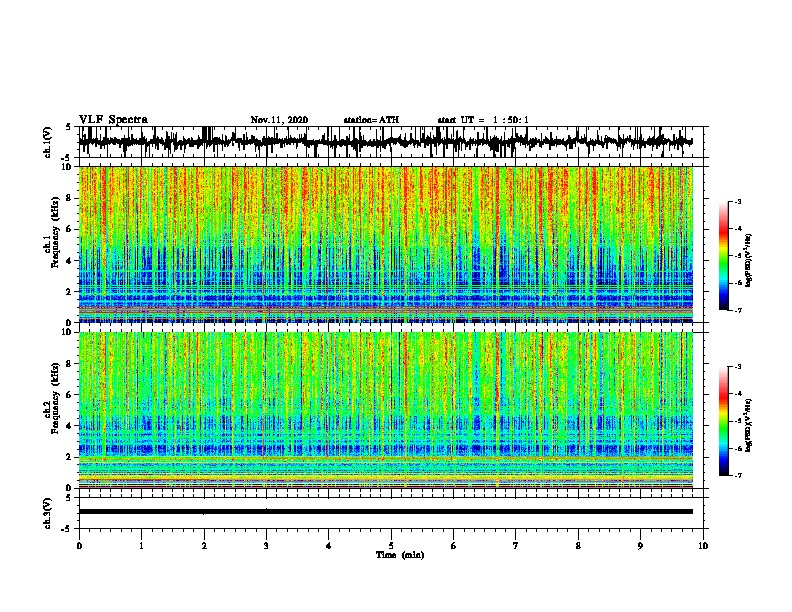The width and height of the screenshot is (792, 612).
Task: Click the ch.1 colorbar log(PSD) unit label
Action: [x=749, y=260]
